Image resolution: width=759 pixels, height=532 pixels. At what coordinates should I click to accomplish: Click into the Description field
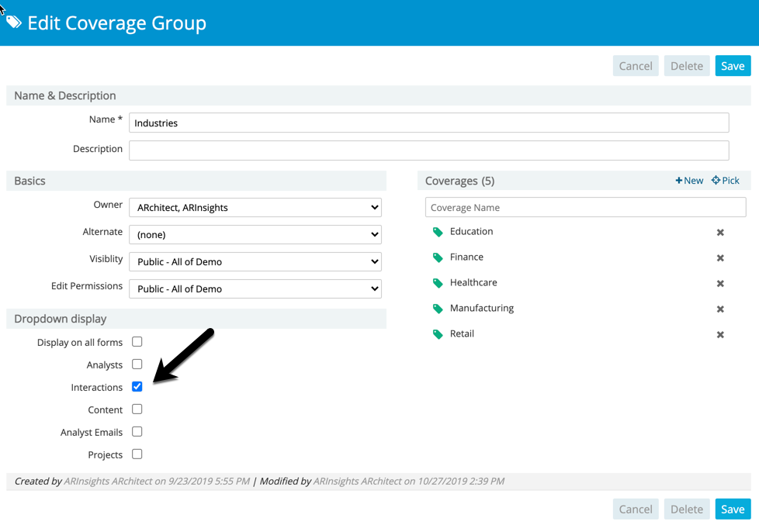(x=429, y=150)
